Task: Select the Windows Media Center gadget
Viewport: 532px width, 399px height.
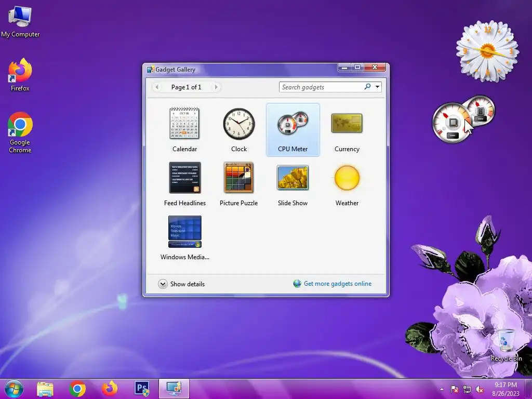Action: click(x=184, y=237)
